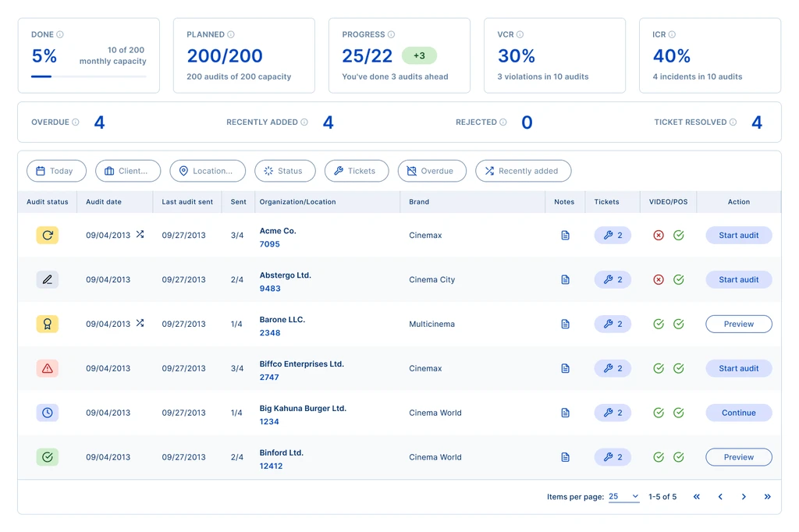Click the shuffle icon beside Acme Co. audit date
The height and width of the screenshot is (532, 799).
point(140,234)
